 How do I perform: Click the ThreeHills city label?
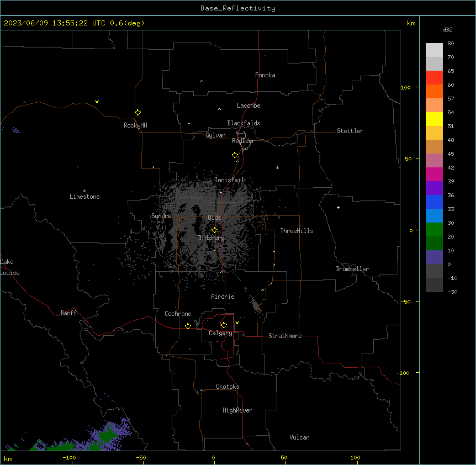click(297, 231)
